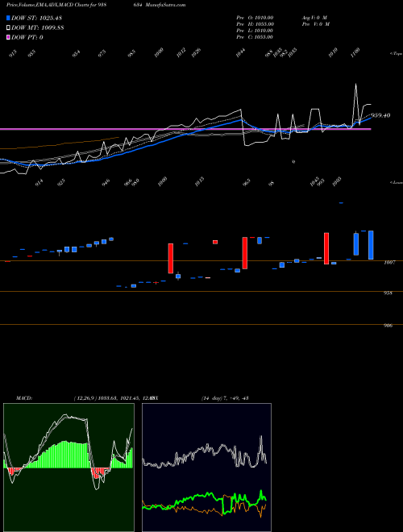
Task: Click the last tall blue candlestick
Action: pos(371,245)
